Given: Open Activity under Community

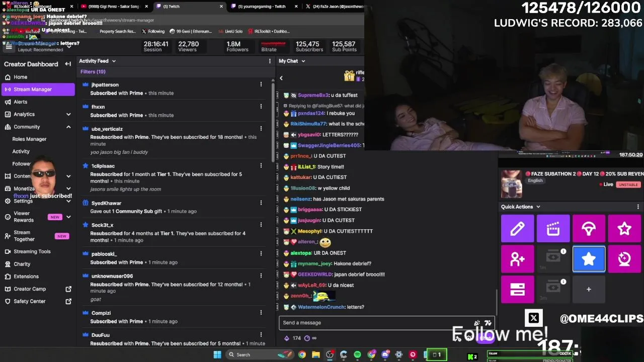Looking at the screenshot, I should pos(21,151).
